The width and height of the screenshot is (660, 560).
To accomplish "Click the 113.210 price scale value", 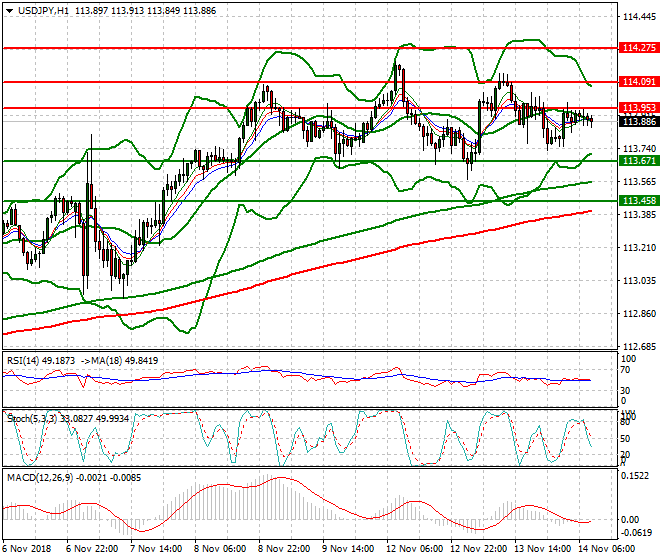I will [x=639, y=248].
